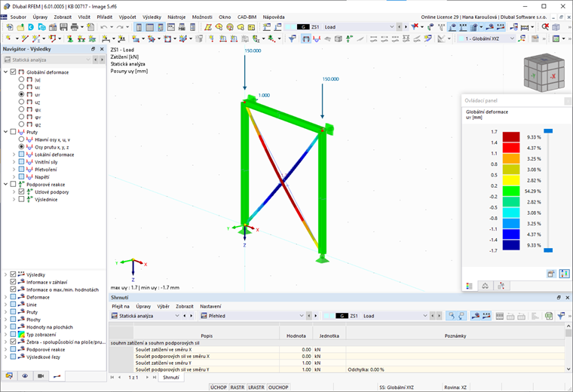Click the coordinate system axes icon
The height and width of the screenshot is (392, 573).
pyautogui.click(x=522, y=38)
